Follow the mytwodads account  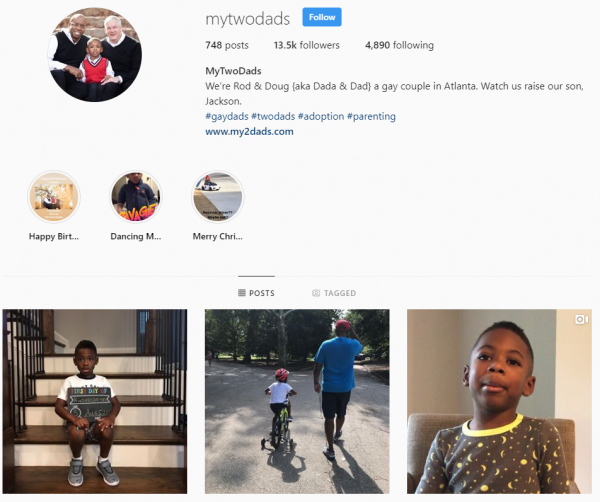[322, 17]
